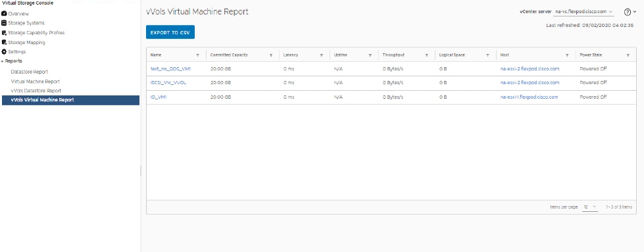This screenshot has width=644, height=252.
Task: Filter the Name column
Action: point(197,55)
